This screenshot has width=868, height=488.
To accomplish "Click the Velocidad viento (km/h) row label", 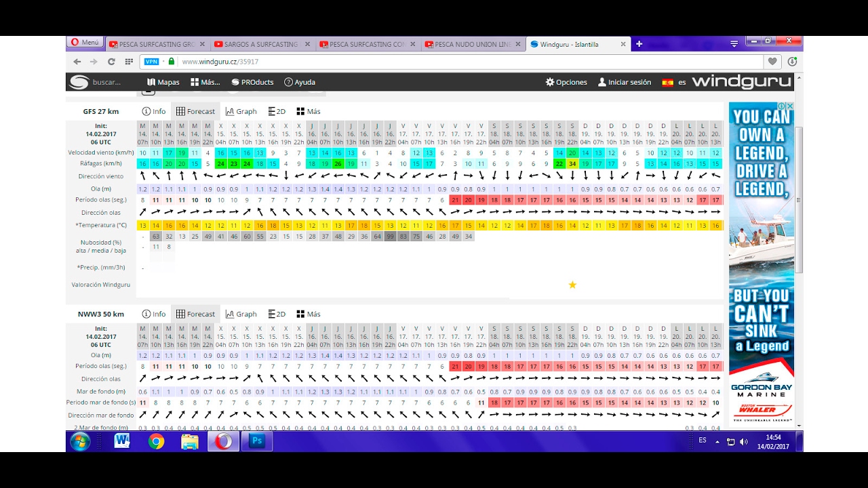I will click(x=100, y=152).
